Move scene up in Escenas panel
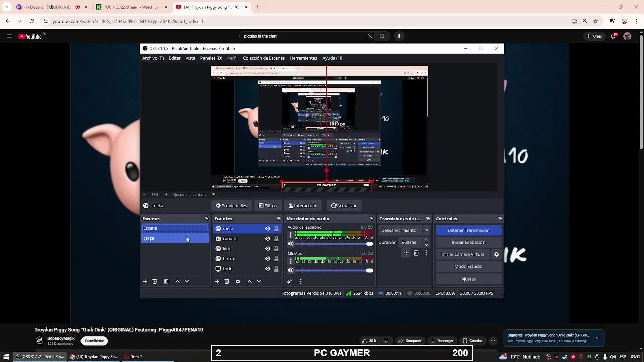This screenshot has height=362, width=644. 177,282
